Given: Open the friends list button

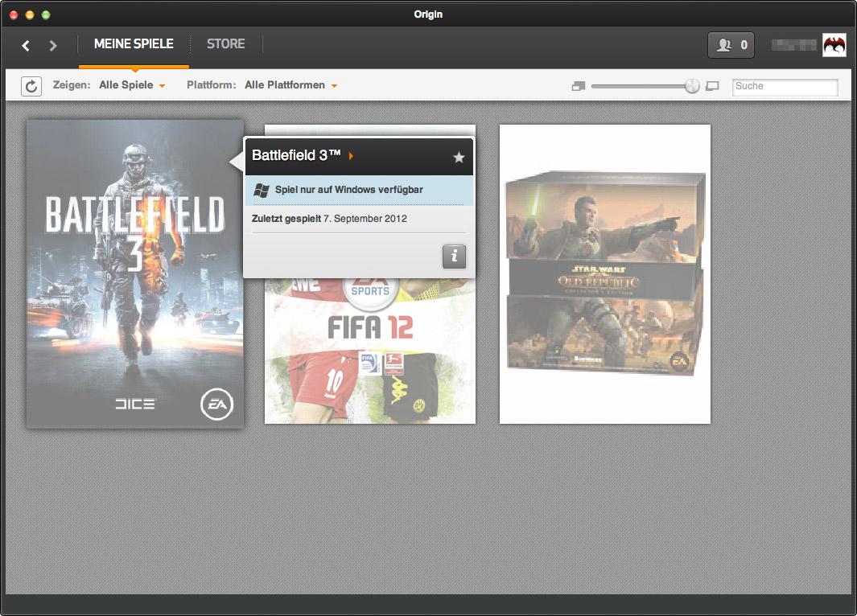Looking at the screenshot, I should (731, 45).
